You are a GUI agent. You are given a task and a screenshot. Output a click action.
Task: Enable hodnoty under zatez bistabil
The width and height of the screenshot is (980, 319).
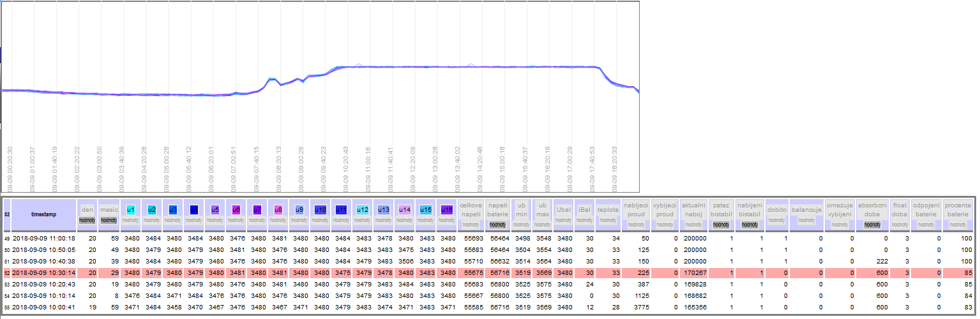coord(721,225)
